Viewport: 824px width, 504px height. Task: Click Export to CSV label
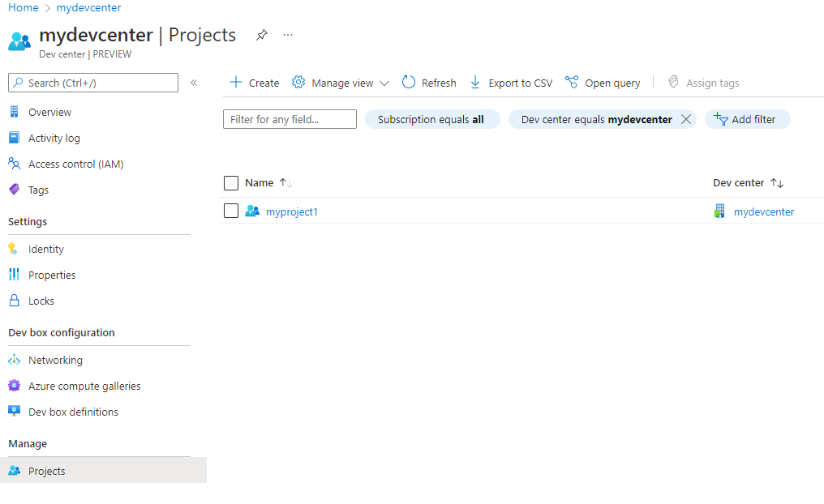pyautogui.click(x=520, y=83)
